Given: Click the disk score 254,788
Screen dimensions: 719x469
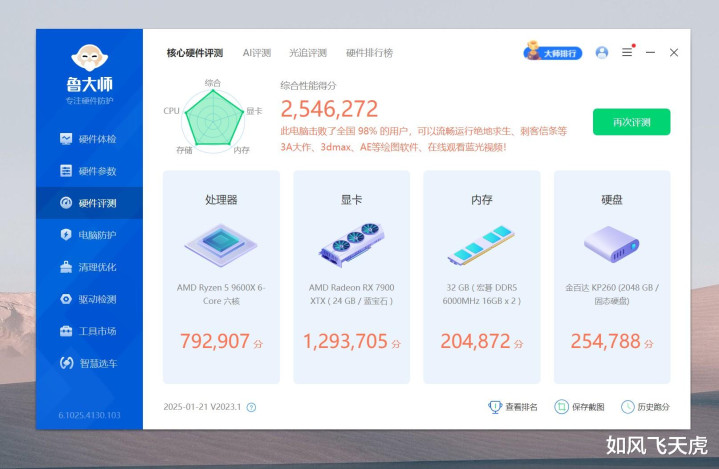Looking at the screenshot, I should point(605,342).
